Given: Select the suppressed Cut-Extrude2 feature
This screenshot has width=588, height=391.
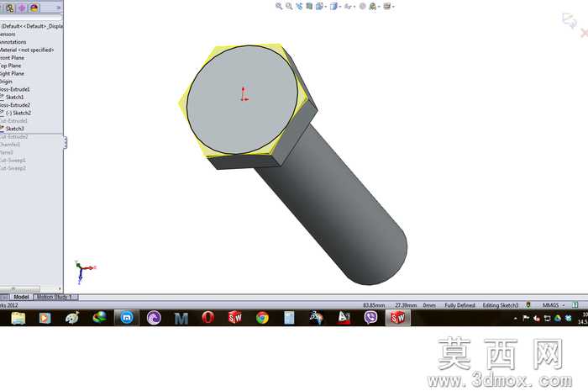Looking at the screenshot, I should click(14, 136).
